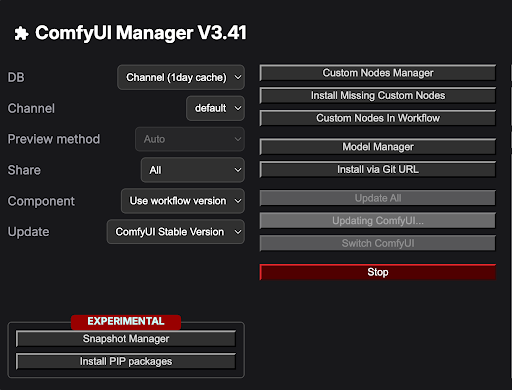Click the Channel label text
This screenshot has height=390, width=512.
pyautogui.click(x=31, y=108)
